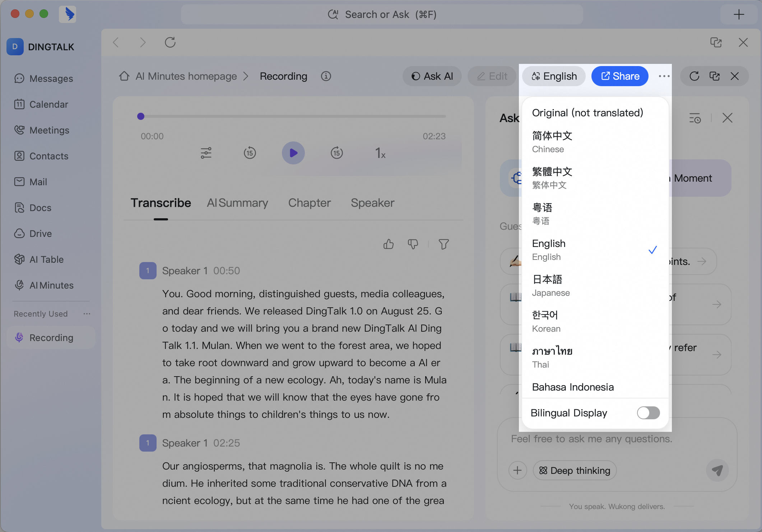Open playback settings sliders icon
The image size is (762, 532).
(x=206, y=153)
